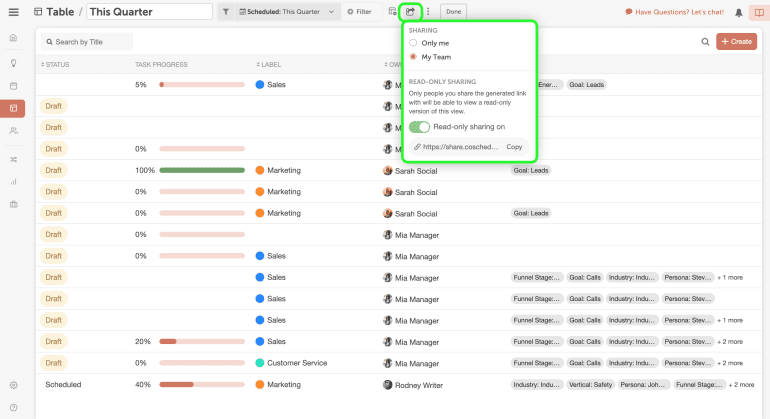Screen dimensions: 770x419
Task: Open the ideas lightbulb in sidebar
Action: pos(13,62)
